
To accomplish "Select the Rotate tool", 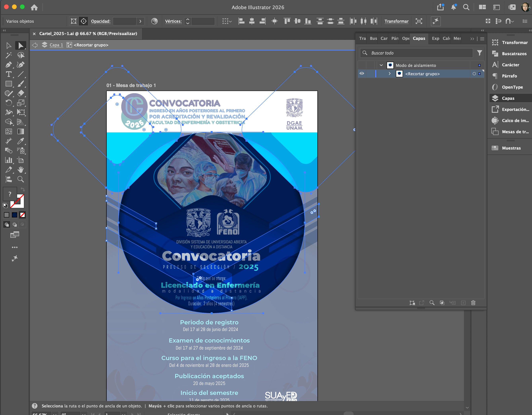I will click(x=9, y=103).
